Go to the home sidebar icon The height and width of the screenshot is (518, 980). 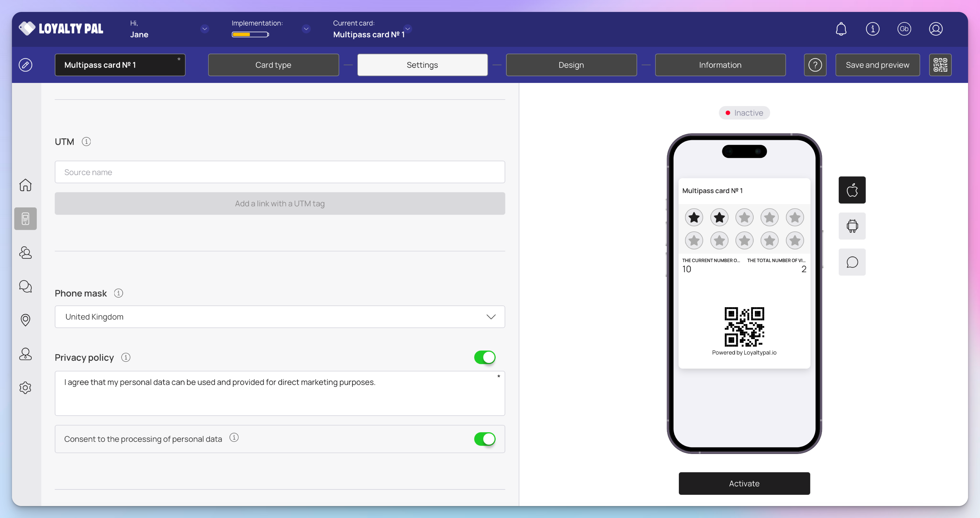pyautogui.click(x=26, y=185)
